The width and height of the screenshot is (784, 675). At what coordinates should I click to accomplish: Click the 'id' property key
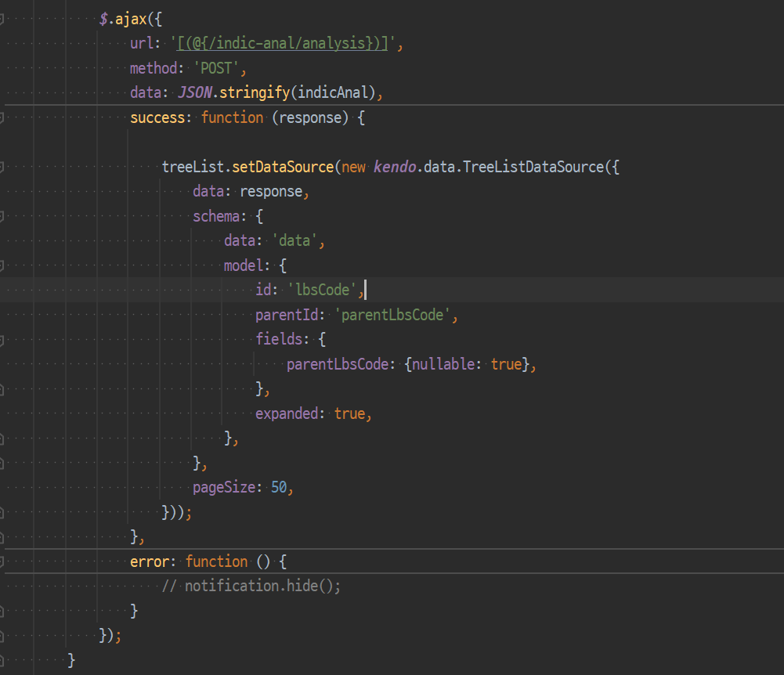pyautogui.click(x=263, y=290)
